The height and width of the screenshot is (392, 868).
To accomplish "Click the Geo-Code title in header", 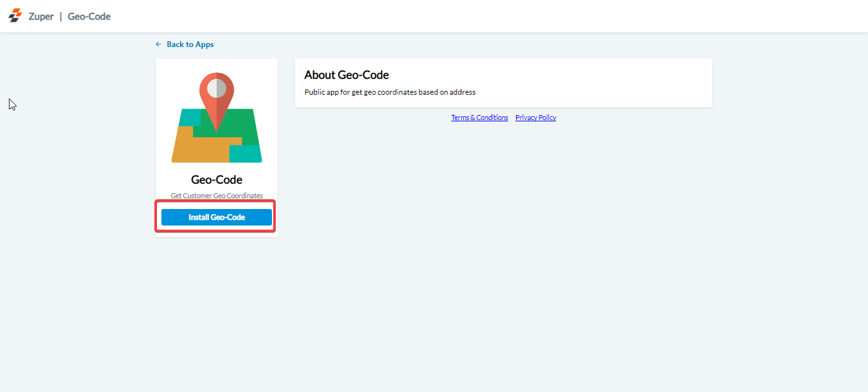I will 89,17.
